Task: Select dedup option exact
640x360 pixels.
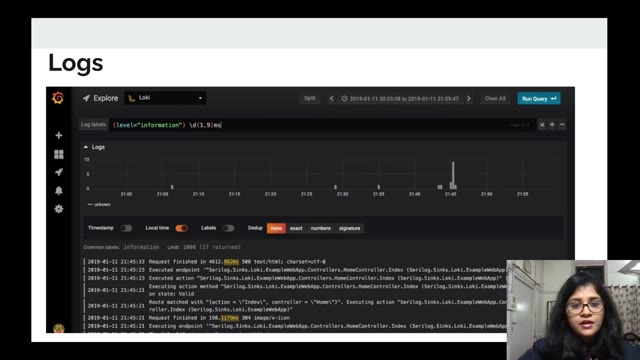Action: pyautogui.click(x=296, y=228)
